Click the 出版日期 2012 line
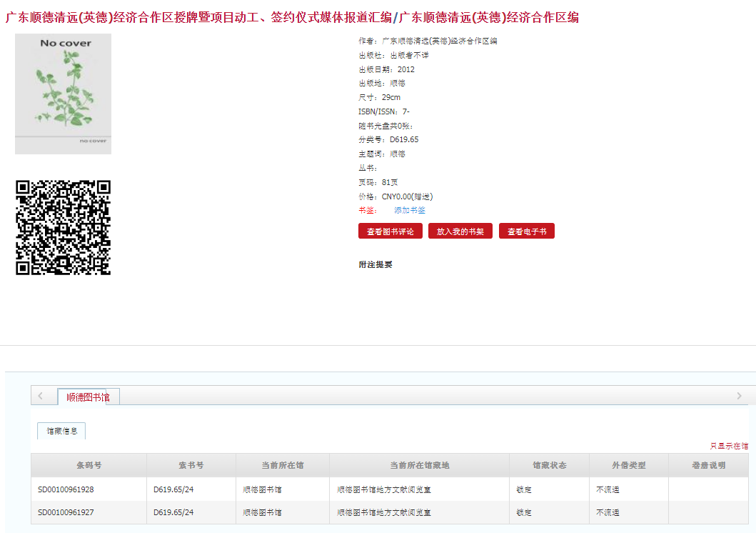756x533 pixels. [386, 69]
